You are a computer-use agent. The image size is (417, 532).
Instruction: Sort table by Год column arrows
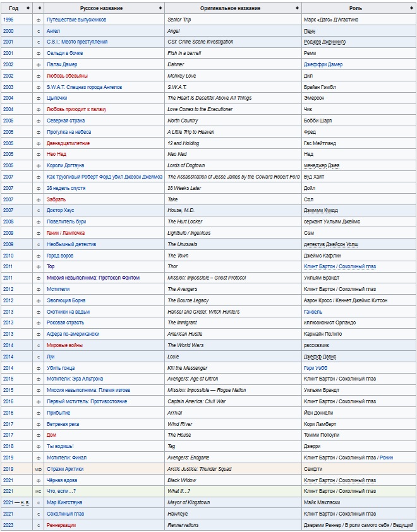[x=28, y=8]
